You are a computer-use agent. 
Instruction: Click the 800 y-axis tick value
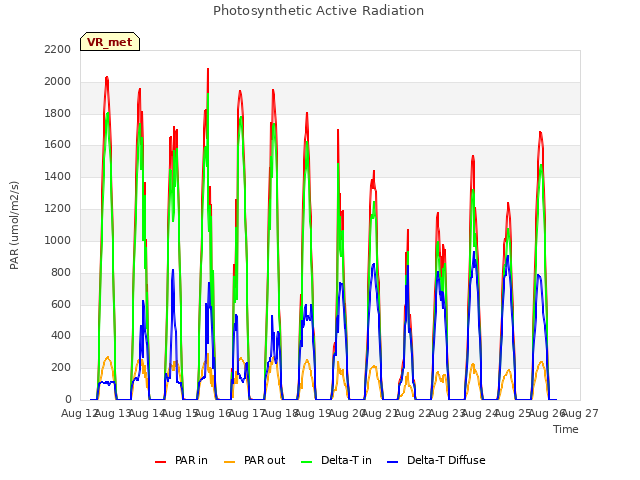point(61,272)
